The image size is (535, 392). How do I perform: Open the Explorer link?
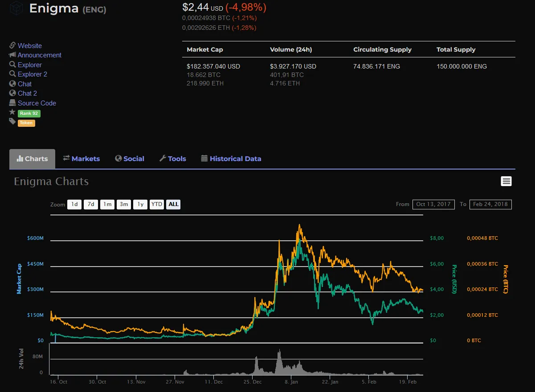click(x=30, y=65)
